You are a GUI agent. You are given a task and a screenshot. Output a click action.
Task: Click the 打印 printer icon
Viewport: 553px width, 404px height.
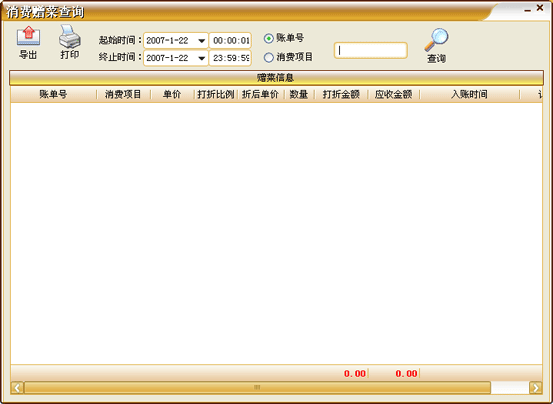(x=69, y=36)
